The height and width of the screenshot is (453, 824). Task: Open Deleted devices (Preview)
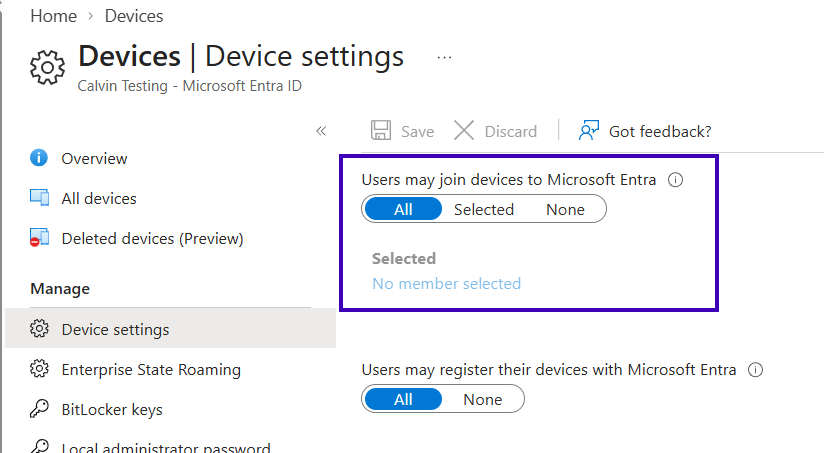(152, 239)
